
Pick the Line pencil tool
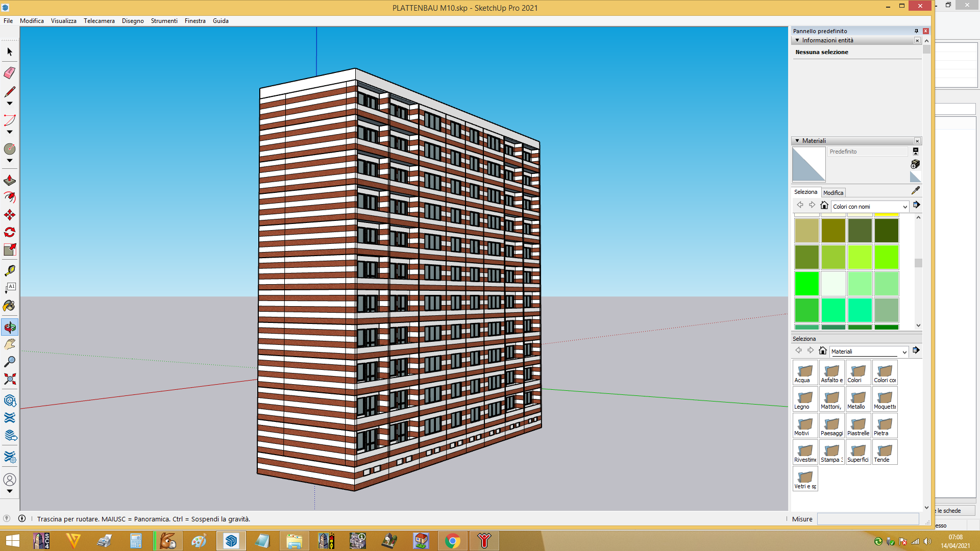[x=10, y=92]
